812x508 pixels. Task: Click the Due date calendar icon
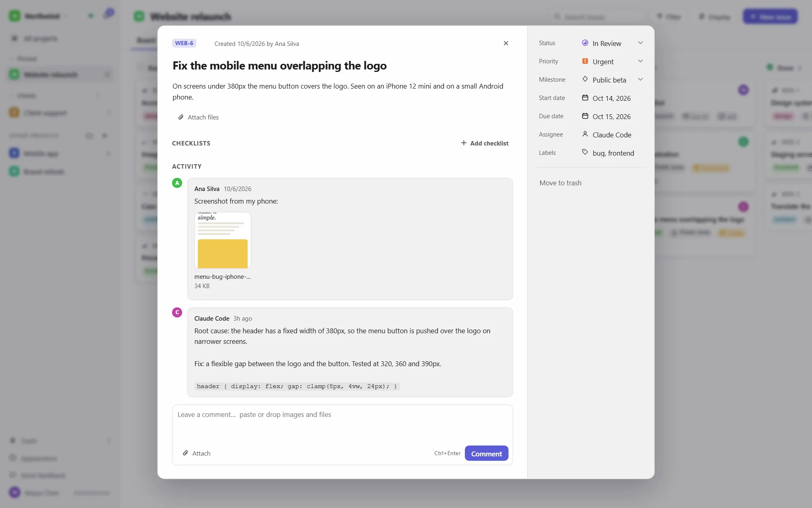point(585,116)
